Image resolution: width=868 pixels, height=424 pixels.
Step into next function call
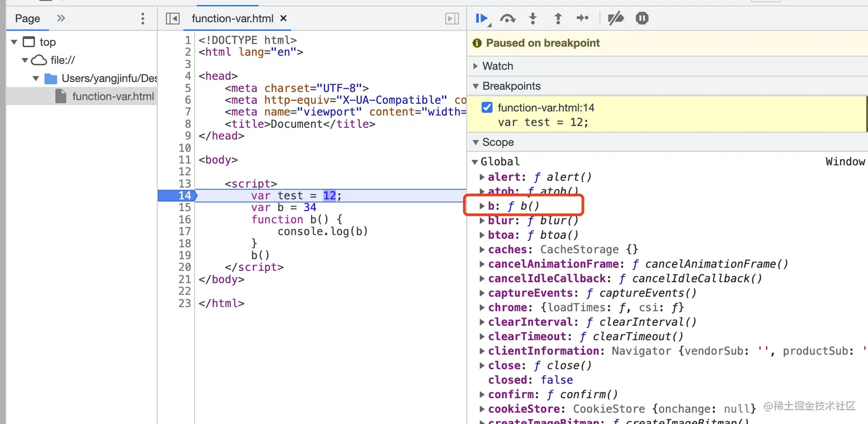[533, 18]
